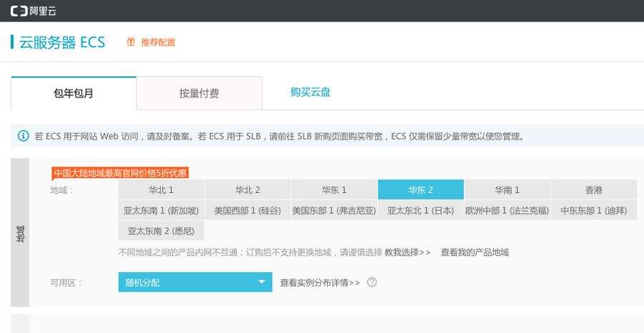644x333 pixels.
Task: Click the info icon in notice bar
Action: click(x=24, y=136)
